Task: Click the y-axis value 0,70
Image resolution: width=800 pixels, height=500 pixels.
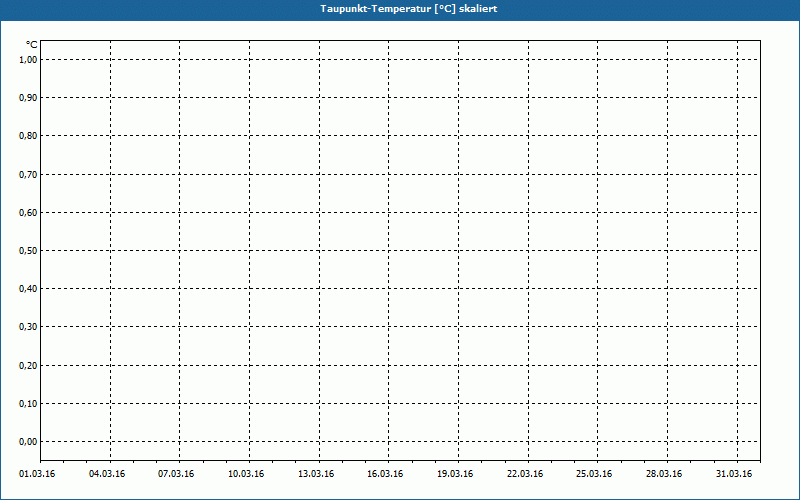Action: pos(28,174)
